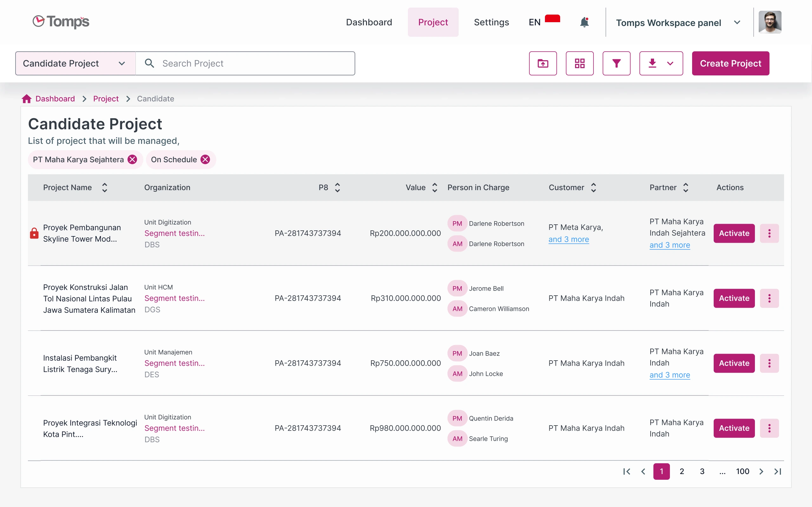Screen dimensions: 812x507
Task: Click the home icon in the breadcrumb
Action: point(26,98)
